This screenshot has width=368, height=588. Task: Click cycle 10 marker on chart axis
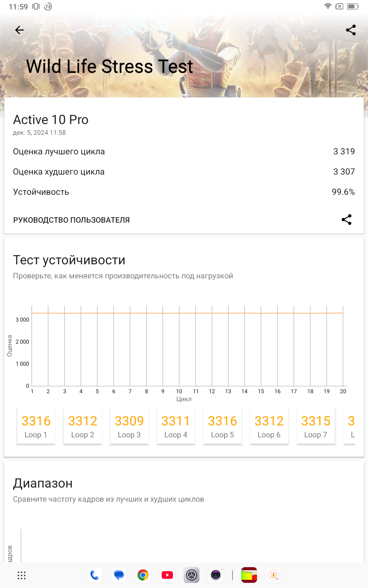[179, 391]
